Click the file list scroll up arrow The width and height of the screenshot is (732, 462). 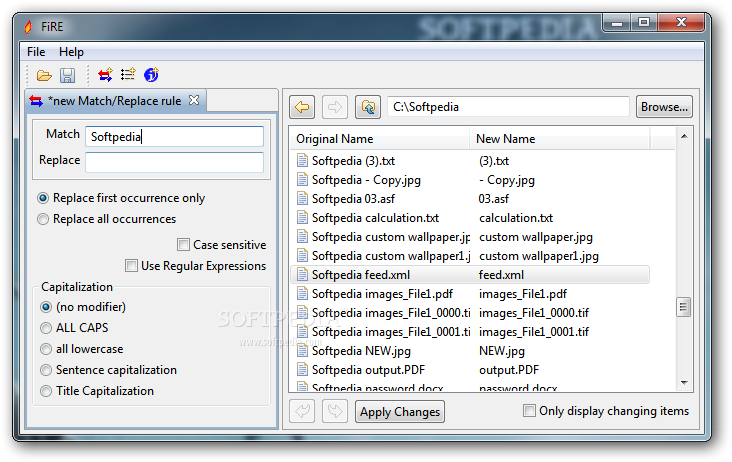[x=684, y=136]
